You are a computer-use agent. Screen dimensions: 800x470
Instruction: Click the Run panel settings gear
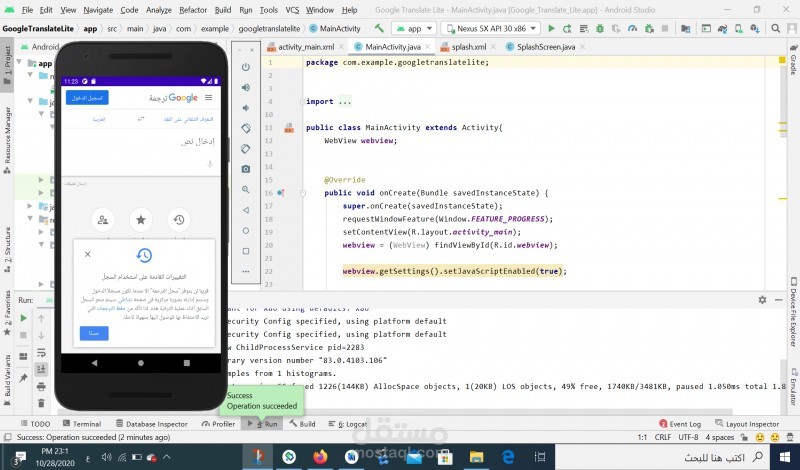[x=762, y=300]
